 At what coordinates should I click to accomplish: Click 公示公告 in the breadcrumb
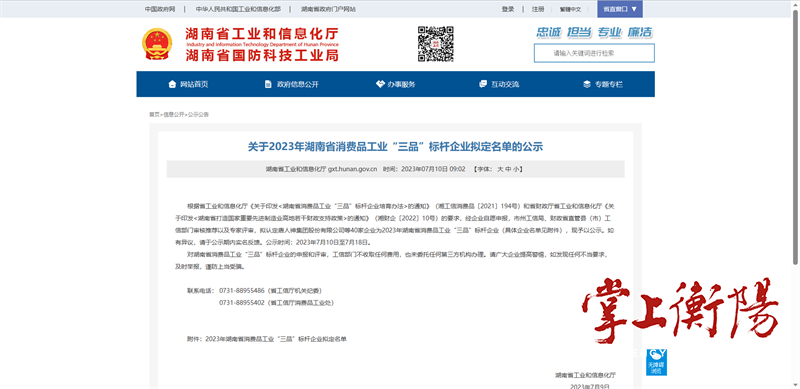click(198, 114)
